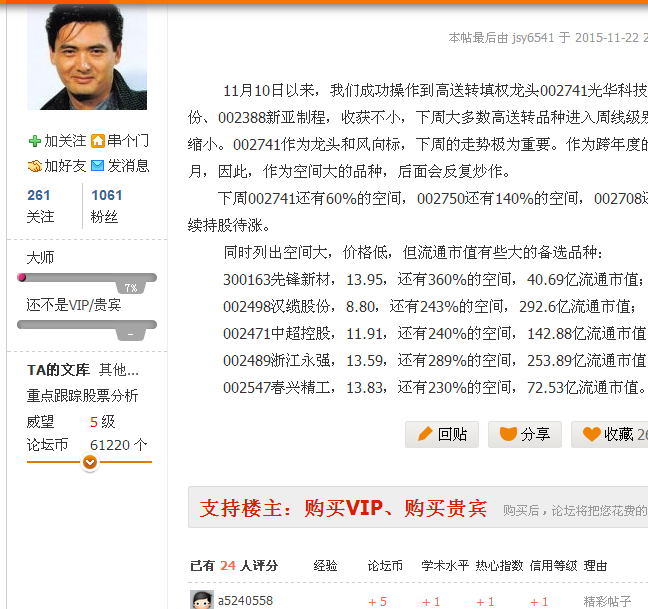
Task: Click the 大师 rank label
Action: coord(40,257)
